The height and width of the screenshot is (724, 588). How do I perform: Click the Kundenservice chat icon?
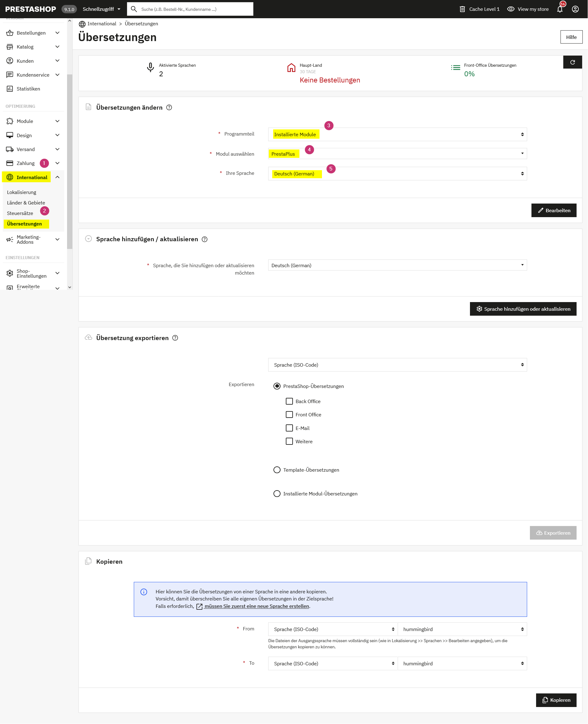pyautogui.click(x=10, y=75)
